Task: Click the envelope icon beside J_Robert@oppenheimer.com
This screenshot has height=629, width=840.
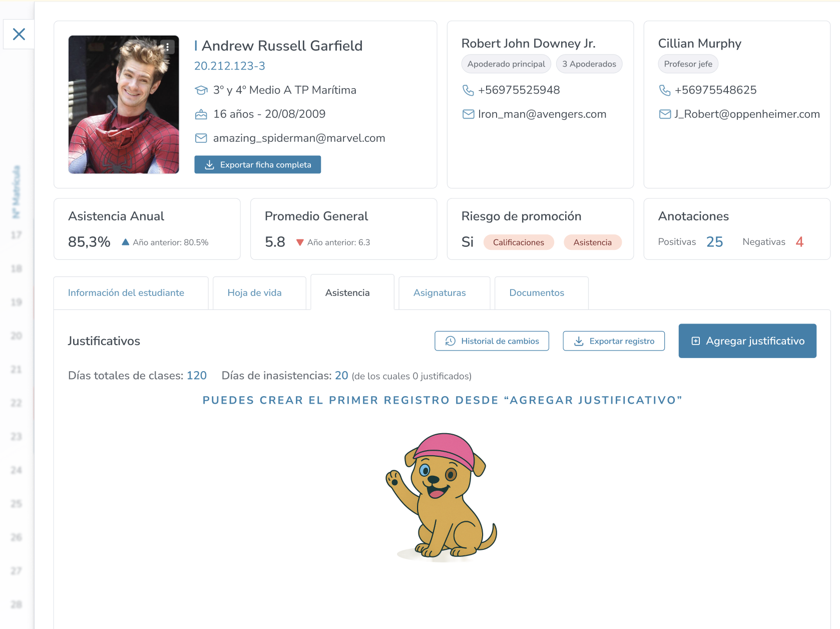Action: (665, 114)
